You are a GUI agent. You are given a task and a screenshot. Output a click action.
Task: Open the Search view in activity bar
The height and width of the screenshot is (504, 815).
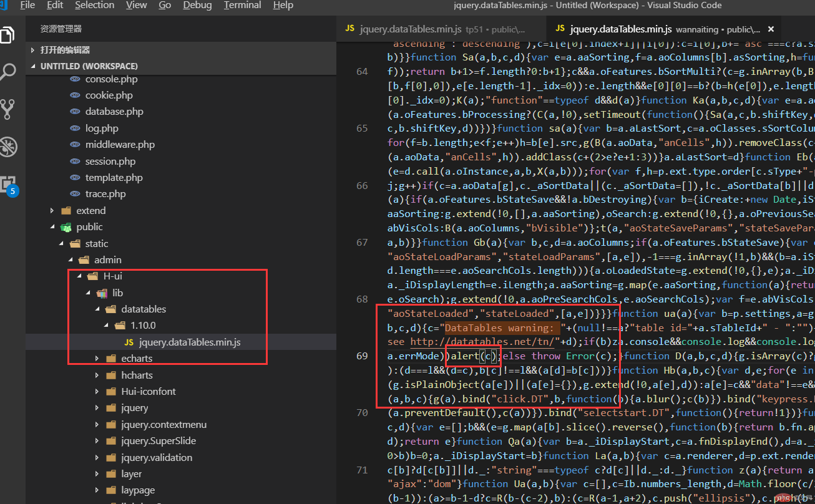pos(7,71)
